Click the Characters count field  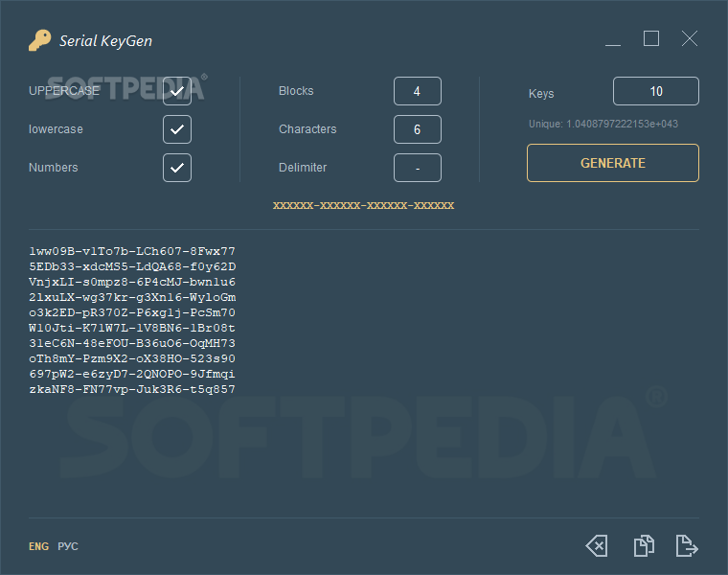click(x=418, y=129)
